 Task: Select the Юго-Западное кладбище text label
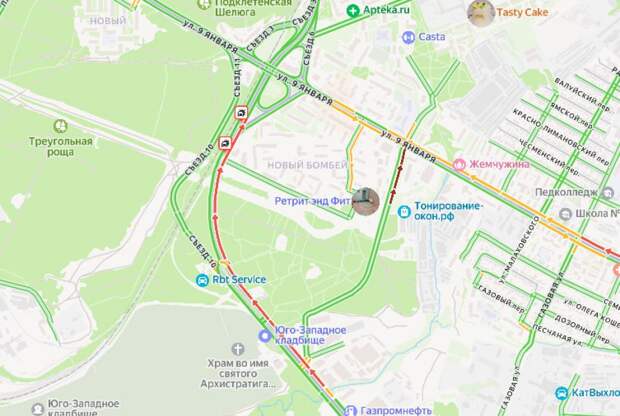310,335
